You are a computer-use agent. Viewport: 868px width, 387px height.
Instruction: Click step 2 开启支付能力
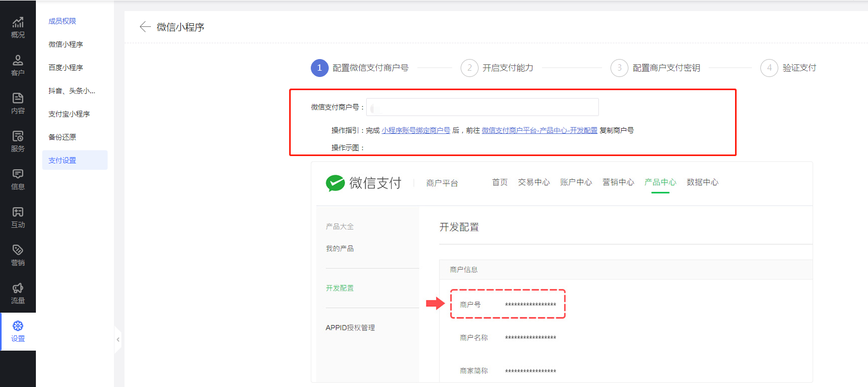[497, 68]
